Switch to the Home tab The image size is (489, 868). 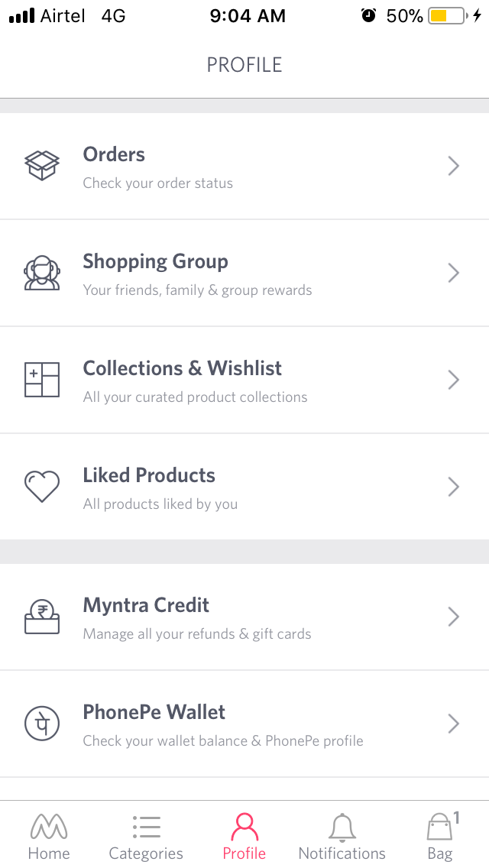click(49, 837)
